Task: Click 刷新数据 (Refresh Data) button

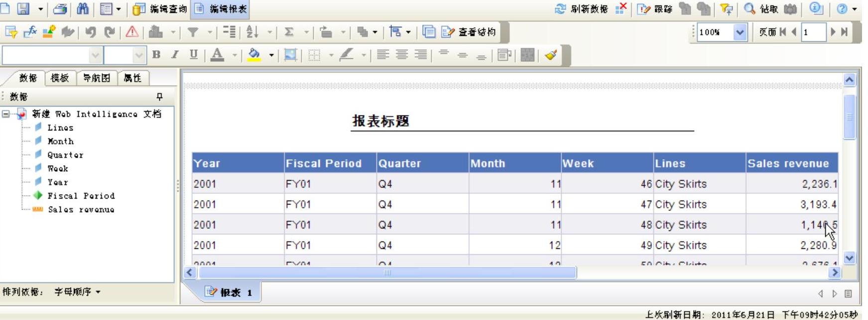Action: point(582,9)
